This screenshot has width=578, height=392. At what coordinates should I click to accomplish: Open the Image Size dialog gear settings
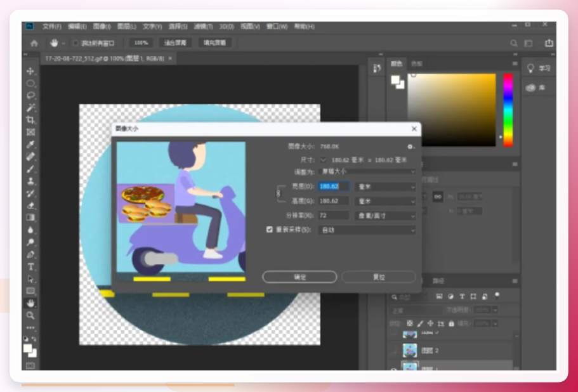point(411,147)
